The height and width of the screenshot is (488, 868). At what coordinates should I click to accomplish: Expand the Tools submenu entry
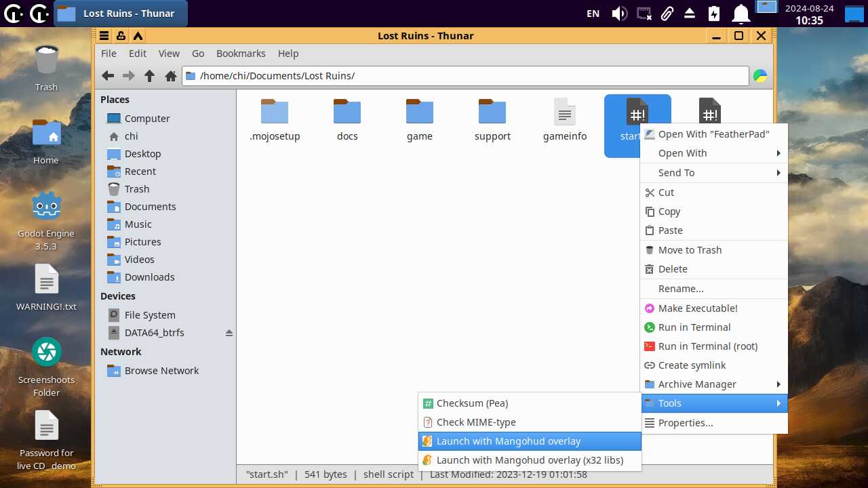[x=714, y=403]
